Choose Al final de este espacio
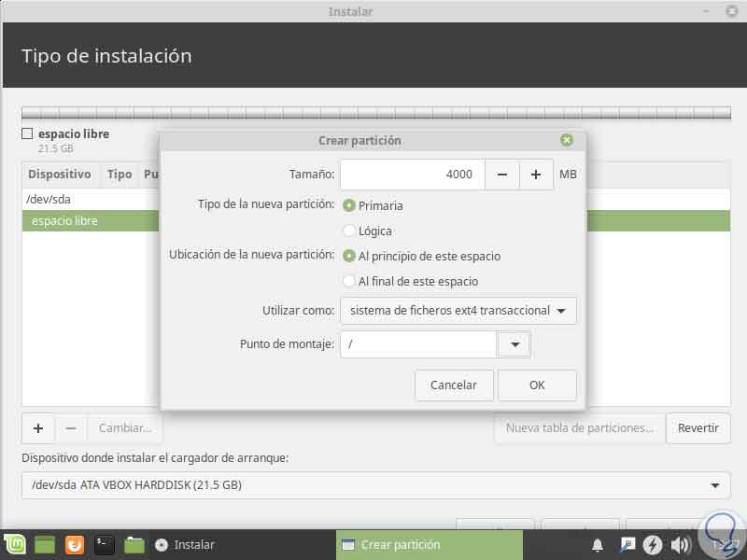 coord(349,280)
